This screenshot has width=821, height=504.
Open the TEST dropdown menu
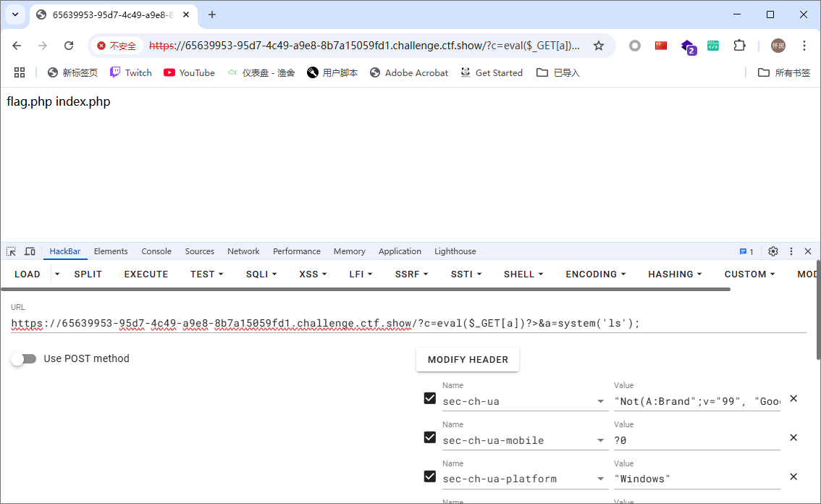[x=207, y=274]
